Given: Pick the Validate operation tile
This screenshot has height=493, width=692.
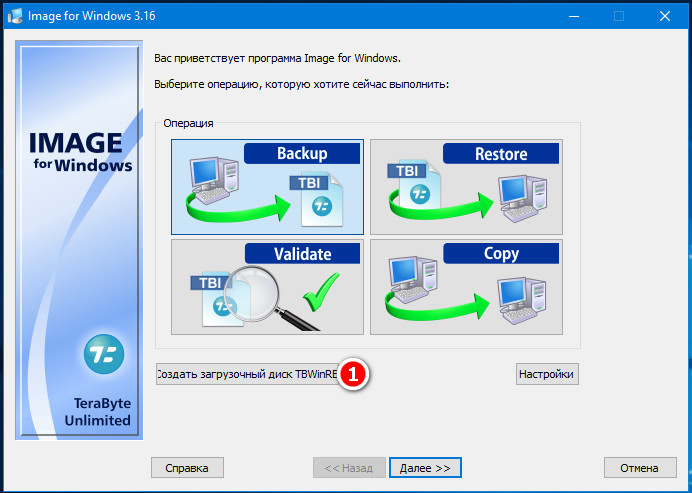Looking at the screenshot, I should click(267, 287).
